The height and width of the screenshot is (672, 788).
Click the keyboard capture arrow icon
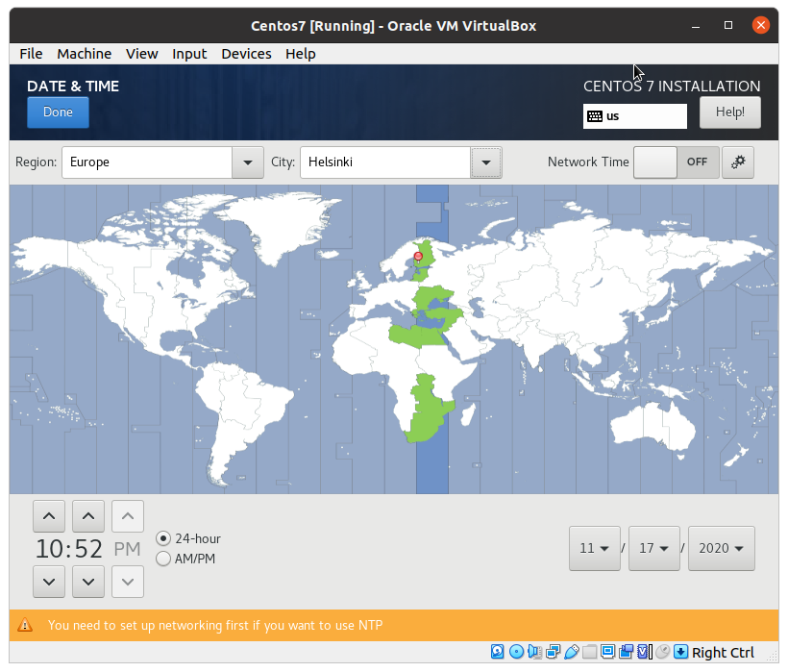[x=681, y=652]
